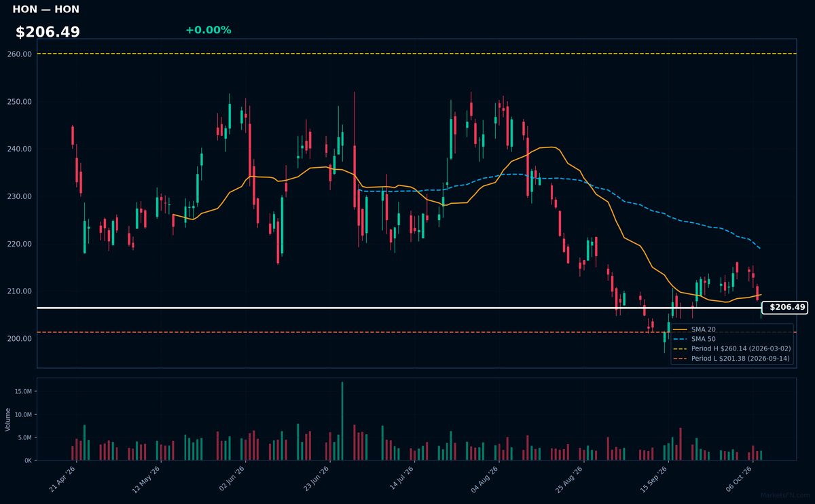The height and width of the screenshot is (504, 815).
Task: Click the 04 Aug '26 date label
Action: click(x=485, y=479)
